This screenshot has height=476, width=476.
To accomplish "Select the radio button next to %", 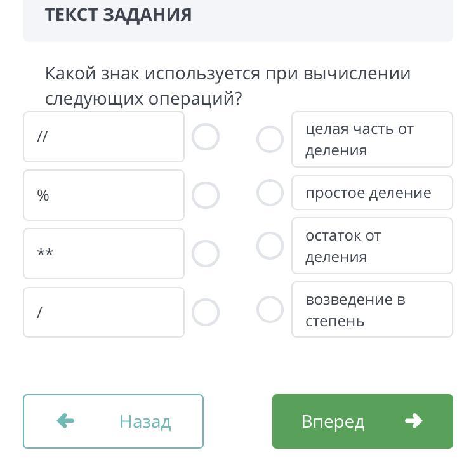I will pos(206,195).
